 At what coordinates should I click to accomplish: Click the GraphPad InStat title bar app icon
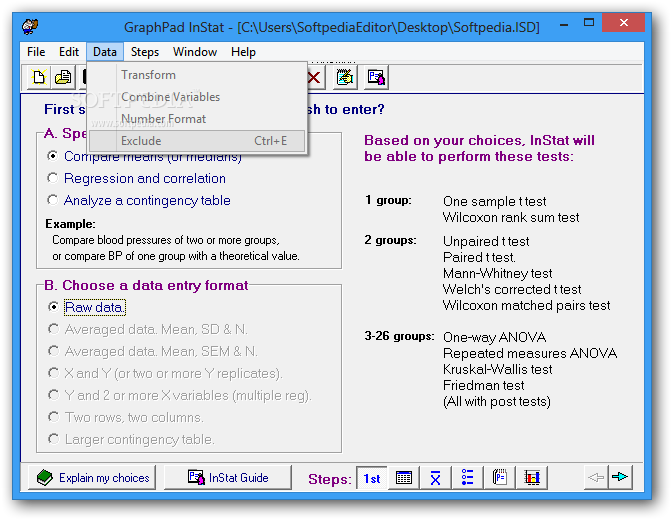pyautogui.click(x=30, y=26)
